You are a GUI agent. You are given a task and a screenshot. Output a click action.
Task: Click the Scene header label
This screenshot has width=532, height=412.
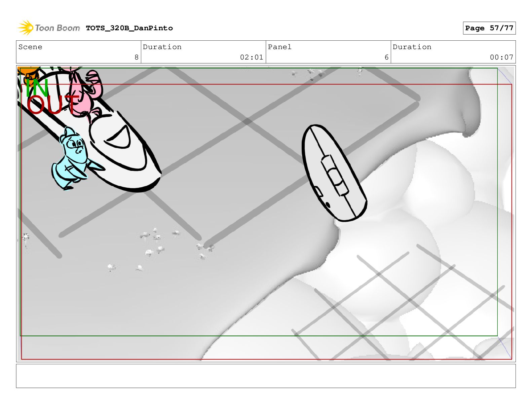pos(30,47)
